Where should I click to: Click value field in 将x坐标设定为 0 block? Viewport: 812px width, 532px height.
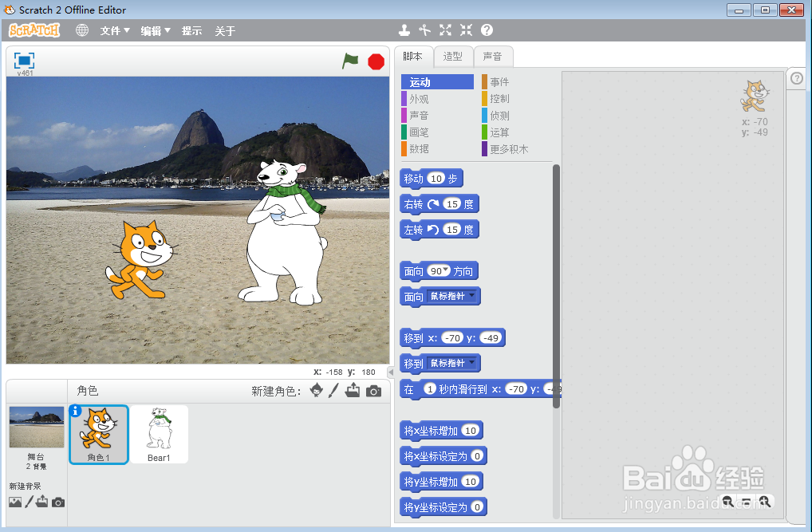tap(478, 455)
